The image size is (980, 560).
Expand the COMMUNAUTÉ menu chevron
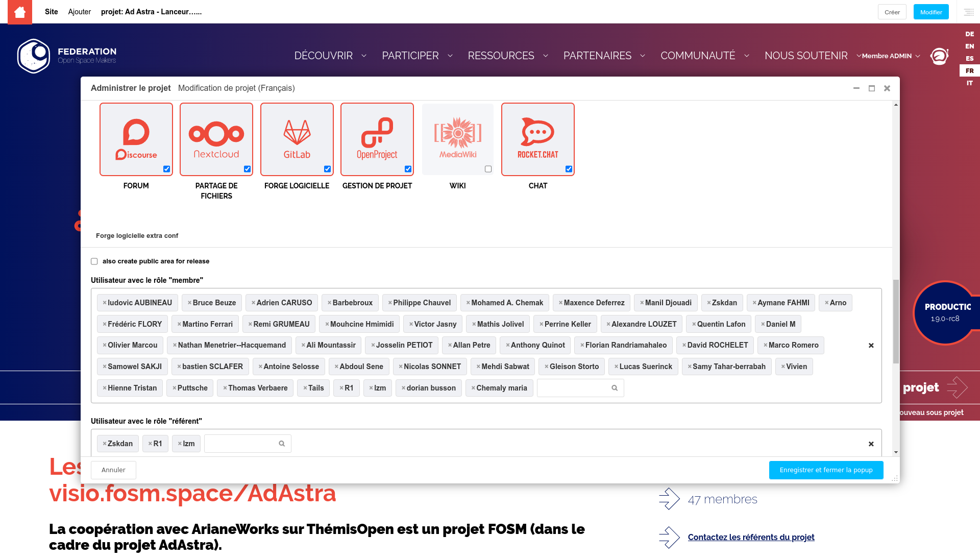747,56
